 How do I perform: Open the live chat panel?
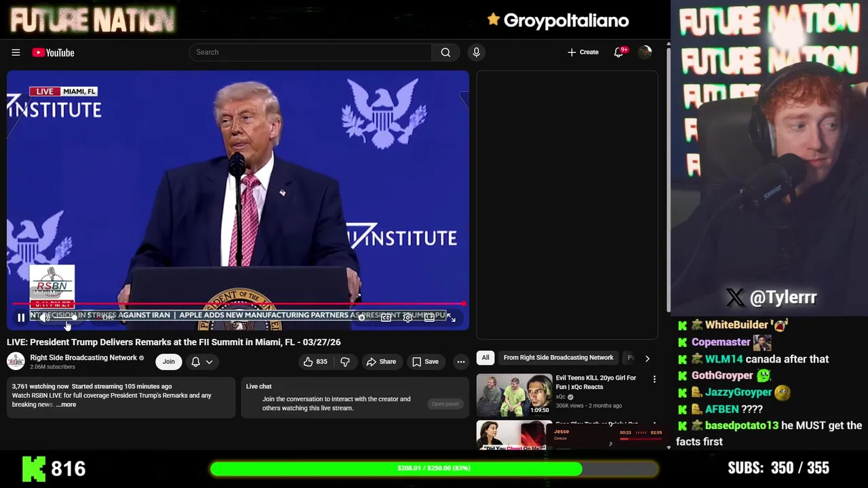tap(445, 404)
